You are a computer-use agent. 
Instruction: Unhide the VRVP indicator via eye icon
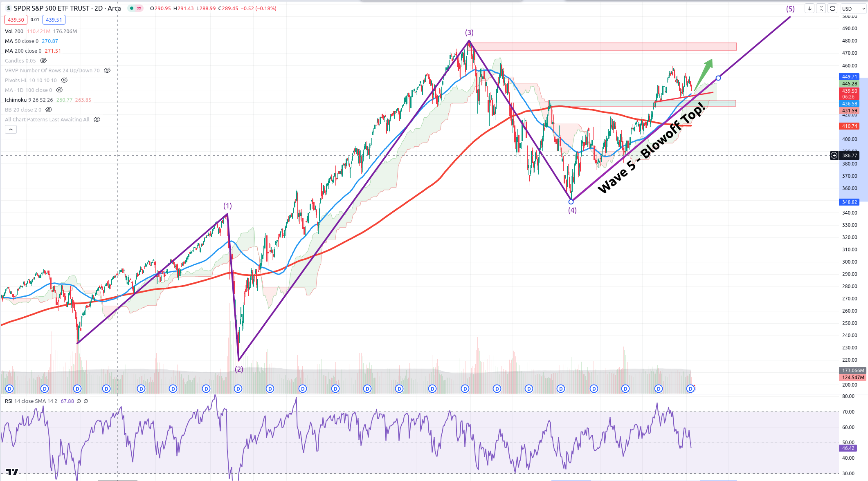107,70
